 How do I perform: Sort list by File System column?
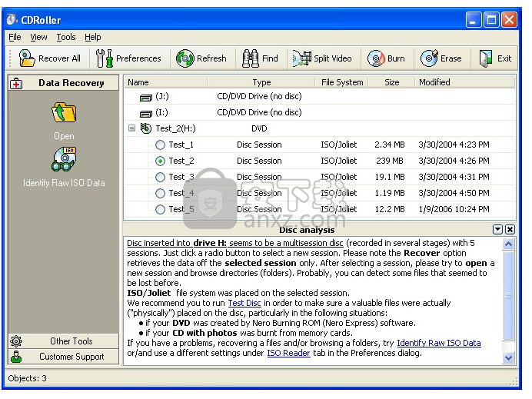(342, 82)
